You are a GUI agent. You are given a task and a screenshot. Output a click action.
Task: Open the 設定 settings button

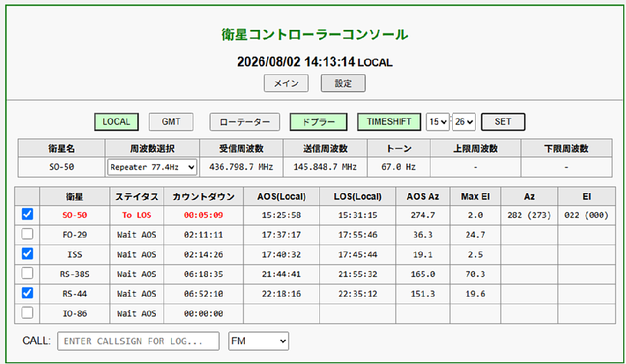coord(343,83)
